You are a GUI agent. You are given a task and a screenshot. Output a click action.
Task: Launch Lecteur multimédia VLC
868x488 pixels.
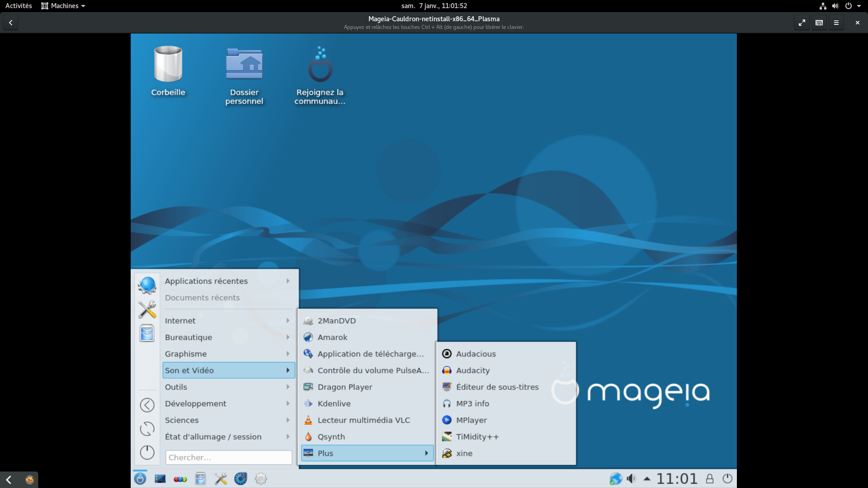click(367, 420)
